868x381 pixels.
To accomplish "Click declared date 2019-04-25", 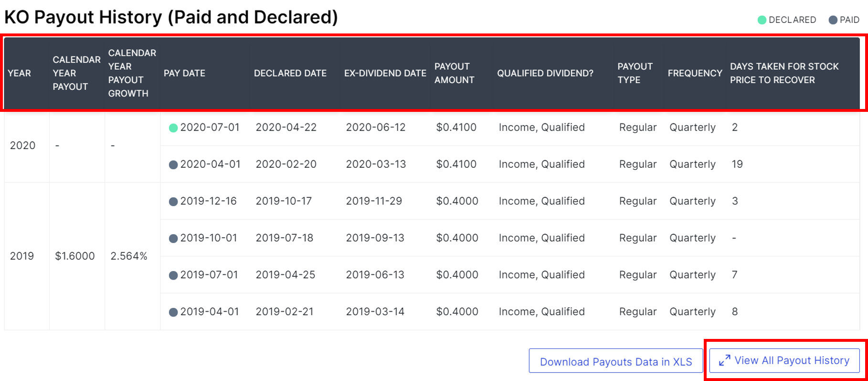I will pyautogui.click(x=286, y=274).
